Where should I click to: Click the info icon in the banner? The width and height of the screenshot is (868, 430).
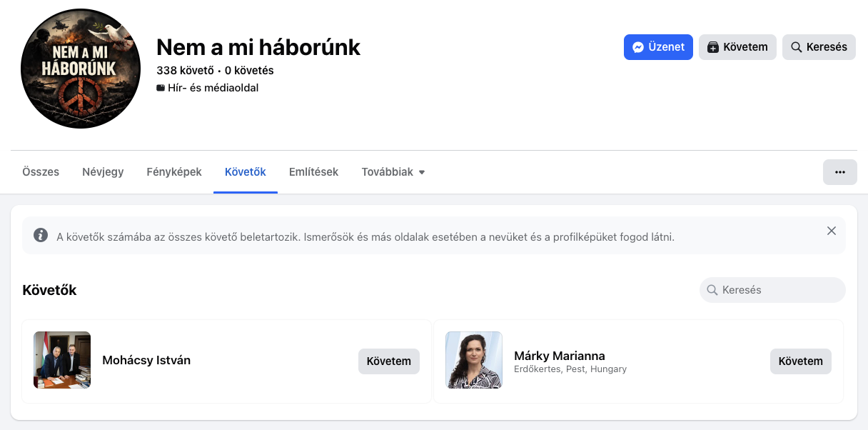(41, 236)
